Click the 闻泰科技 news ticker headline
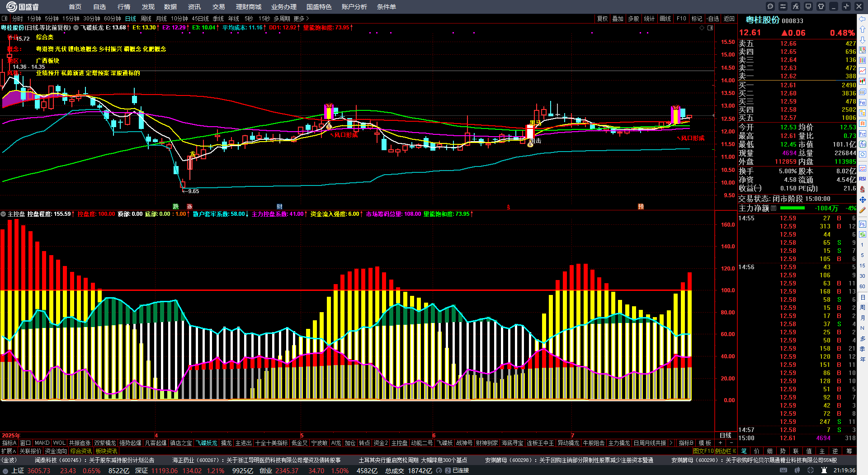 pos(94,460)
